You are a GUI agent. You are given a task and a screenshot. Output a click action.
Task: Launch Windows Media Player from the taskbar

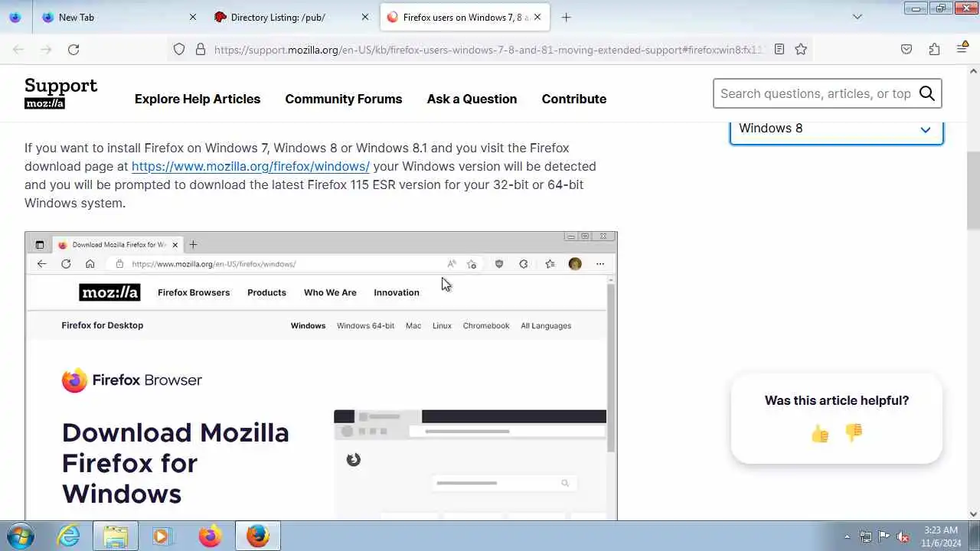coord(162,536)
